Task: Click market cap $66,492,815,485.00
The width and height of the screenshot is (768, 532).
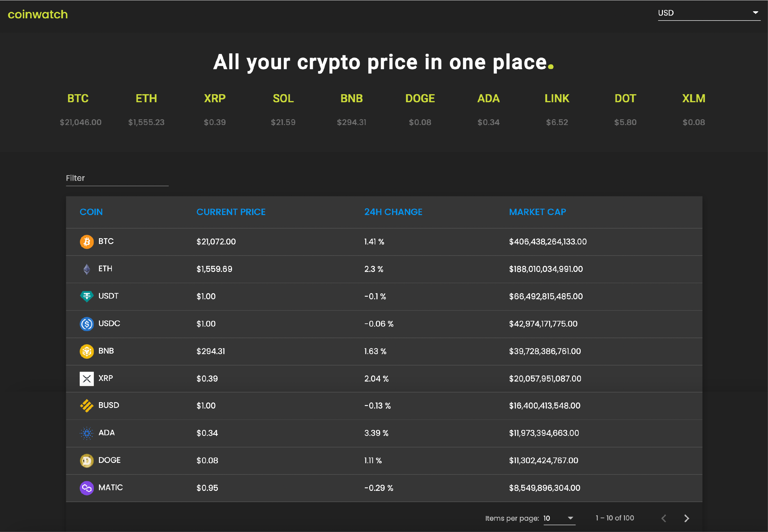Action: pyautogui.click(x=546, y=296)
